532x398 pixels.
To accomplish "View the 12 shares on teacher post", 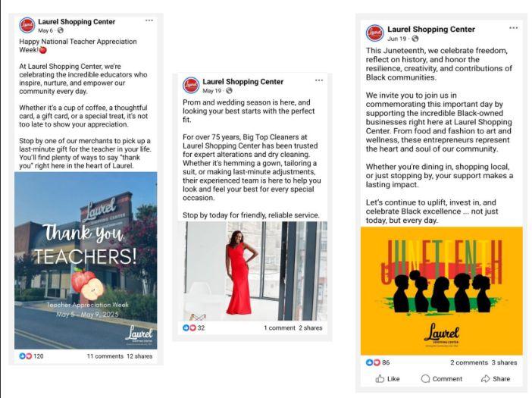I will click(139, 356).
